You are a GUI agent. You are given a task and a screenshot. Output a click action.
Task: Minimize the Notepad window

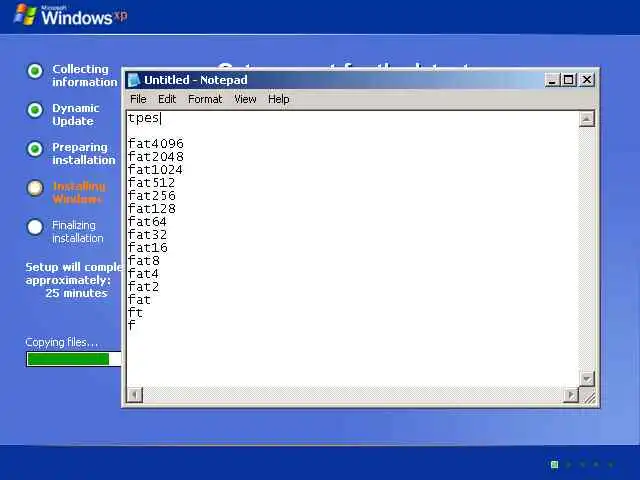551,80
